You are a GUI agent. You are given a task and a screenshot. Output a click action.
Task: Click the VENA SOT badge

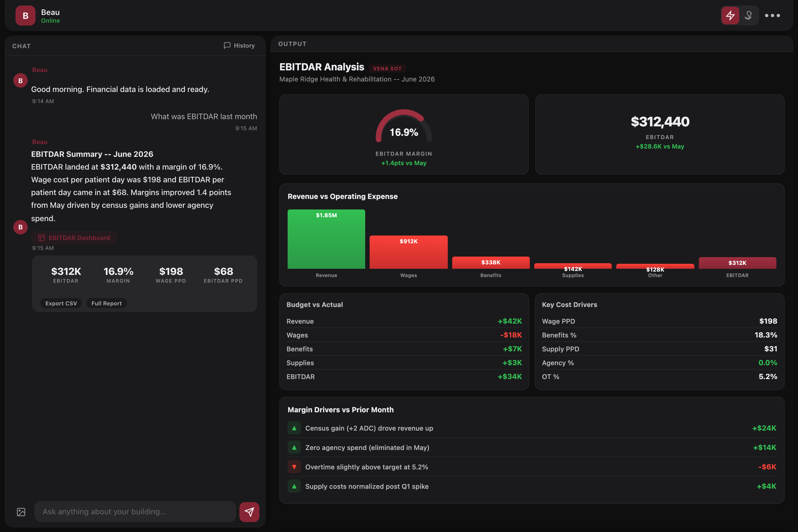coord(387,68)
